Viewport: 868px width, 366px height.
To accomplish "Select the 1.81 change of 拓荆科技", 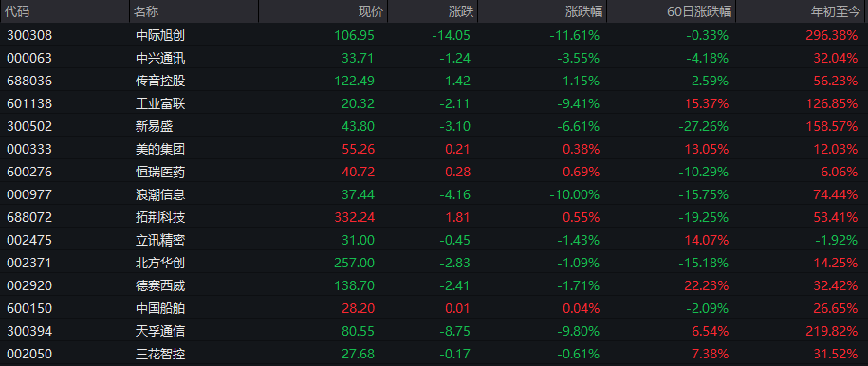I will 458,217.
